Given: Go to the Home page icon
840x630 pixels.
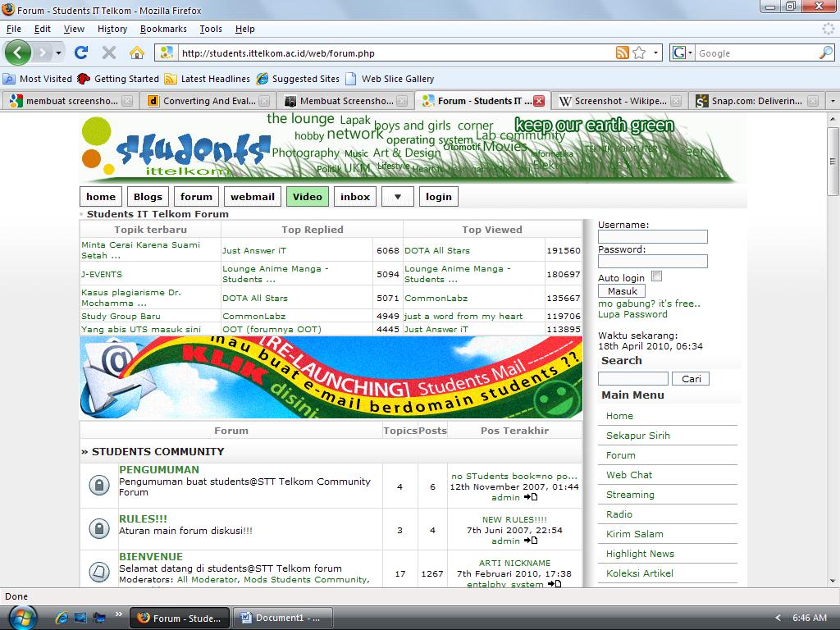Looking at the screenshot, I should point(137,52).
